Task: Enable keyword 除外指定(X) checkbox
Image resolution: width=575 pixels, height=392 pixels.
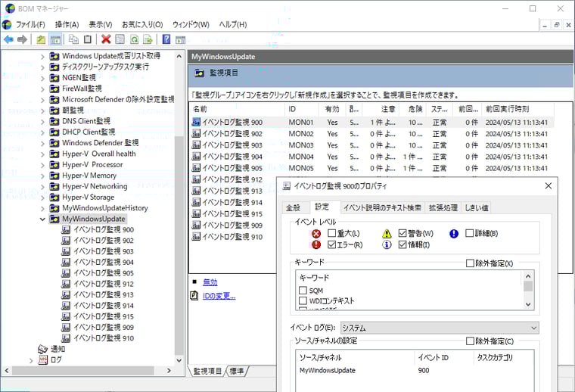Action: tap(470, 263)
